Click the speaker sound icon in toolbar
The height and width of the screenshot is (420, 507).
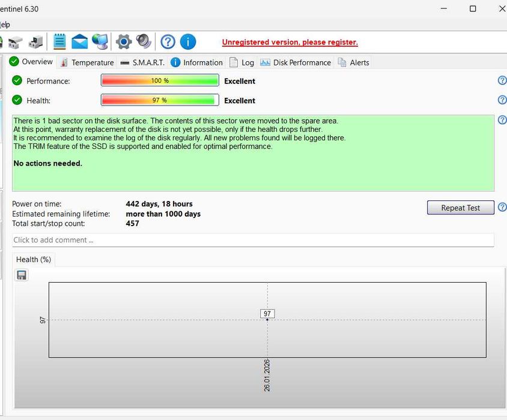144,41
